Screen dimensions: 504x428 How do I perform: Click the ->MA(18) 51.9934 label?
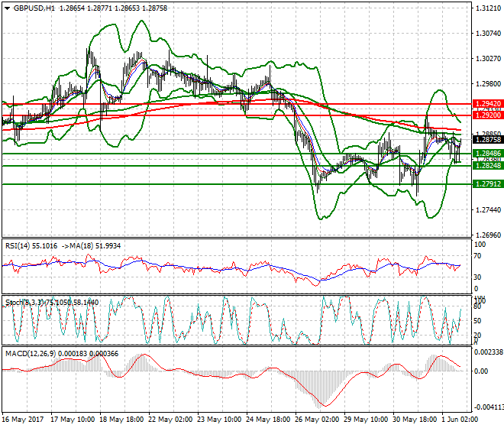tap(91, 246)
